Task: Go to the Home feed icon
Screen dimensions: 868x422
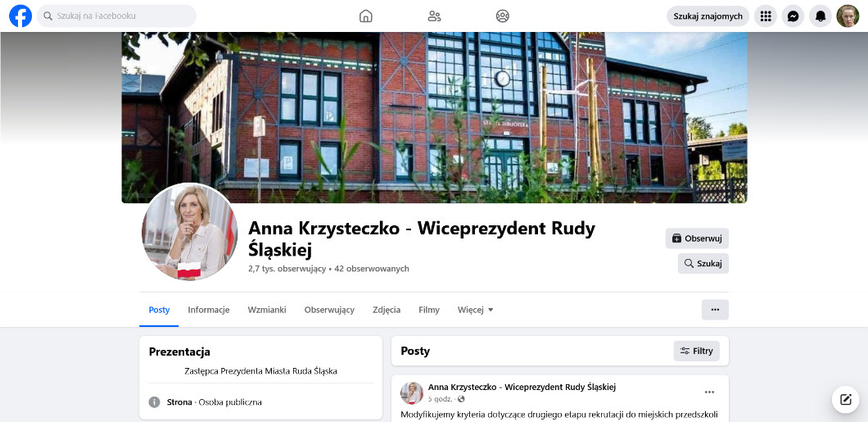Action: pyautogui.click(x=366, y=16)
